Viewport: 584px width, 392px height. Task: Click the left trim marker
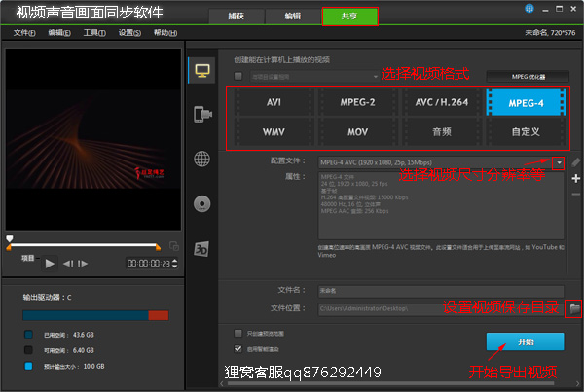(x=9, y=247)
